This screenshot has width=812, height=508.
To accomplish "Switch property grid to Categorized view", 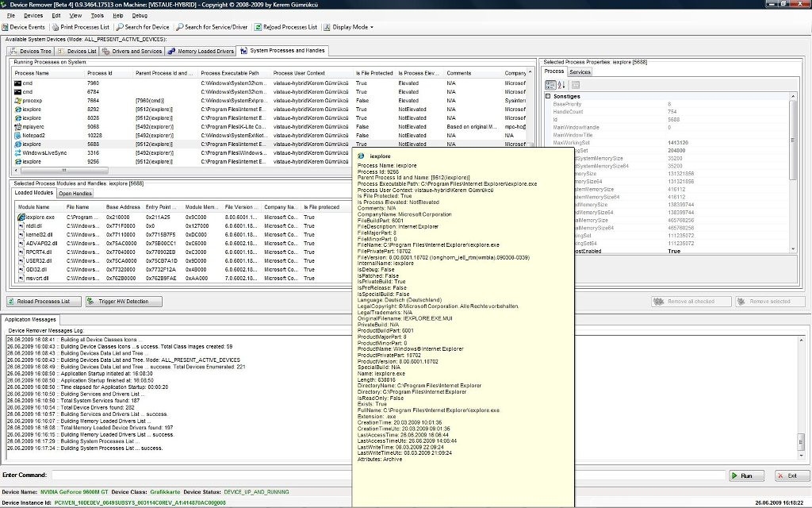I will coord(550,85).
